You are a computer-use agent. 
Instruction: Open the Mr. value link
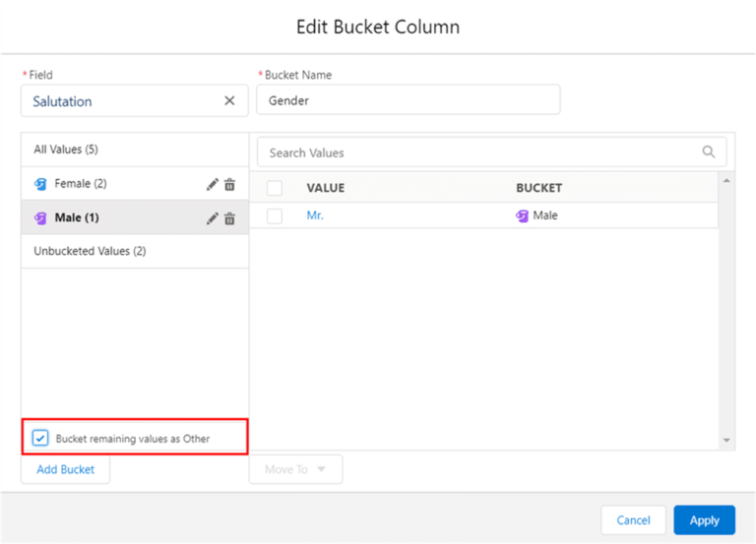coord(315,215)
